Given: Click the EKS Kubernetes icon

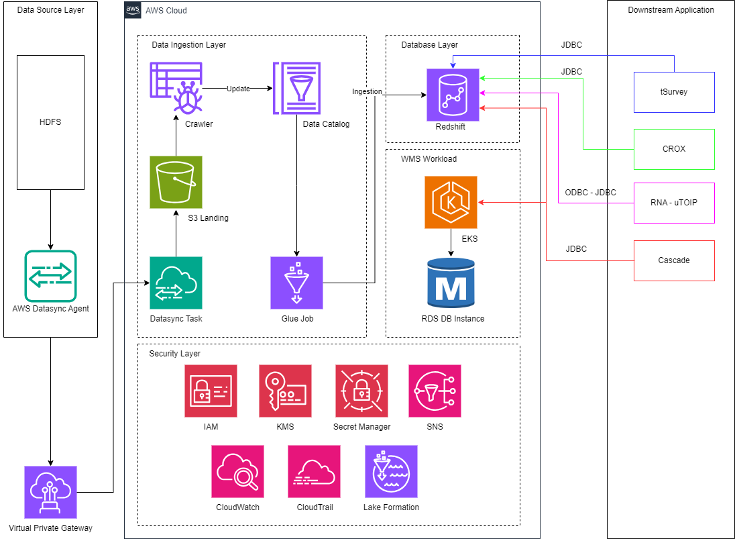Looking at the screenshot, I should pyautogui.click(x=451, y=203).
